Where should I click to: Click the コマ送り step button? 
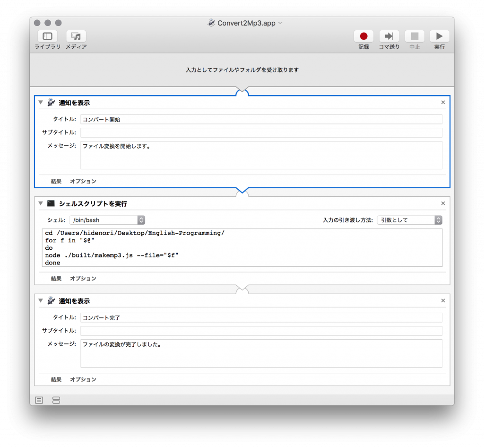389,36
